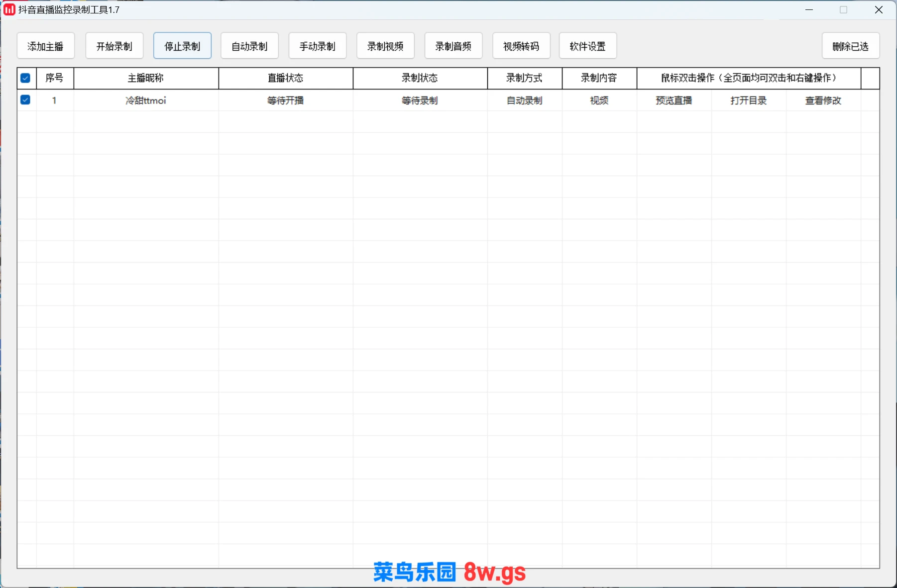Click the 自动录制 cell in row 1
The image size is (897, 588).
(525, 100)
